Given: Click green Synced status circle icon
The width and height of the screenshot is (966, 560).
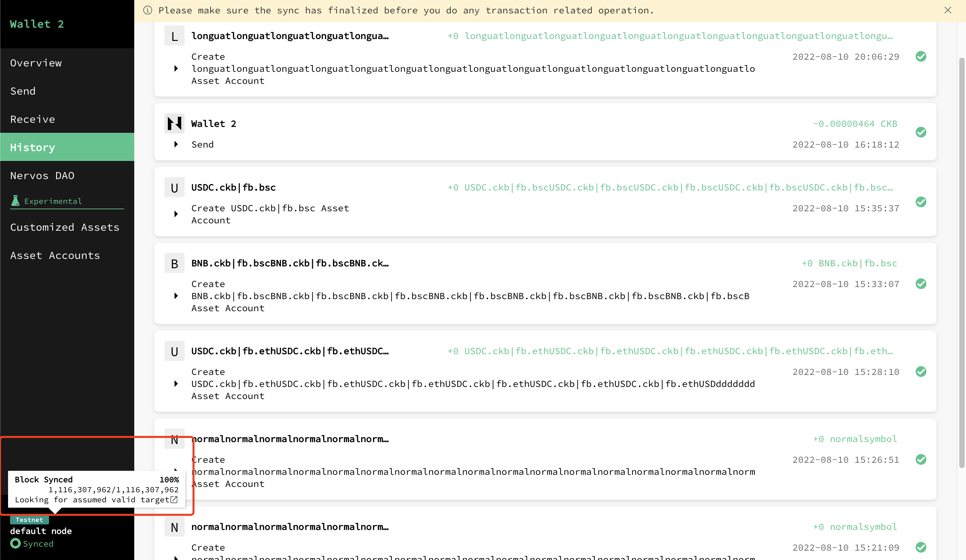Looking at the screenshot, I should click(x=15, y=543).
